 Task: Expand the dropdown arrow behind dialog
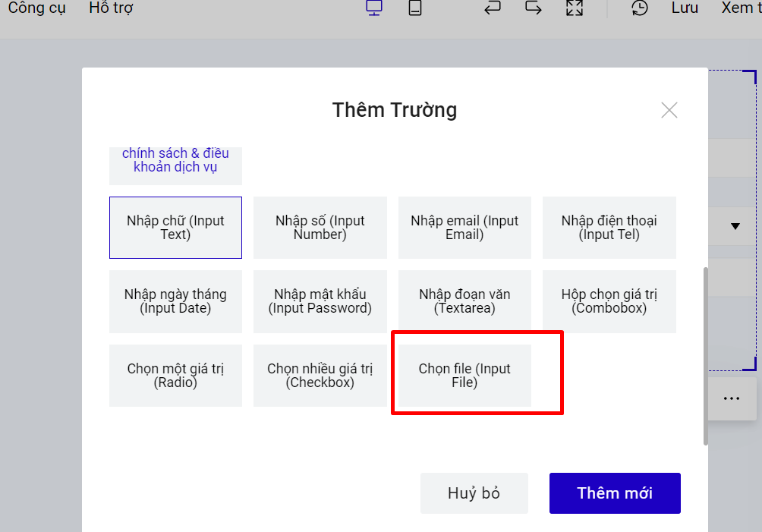735,226
